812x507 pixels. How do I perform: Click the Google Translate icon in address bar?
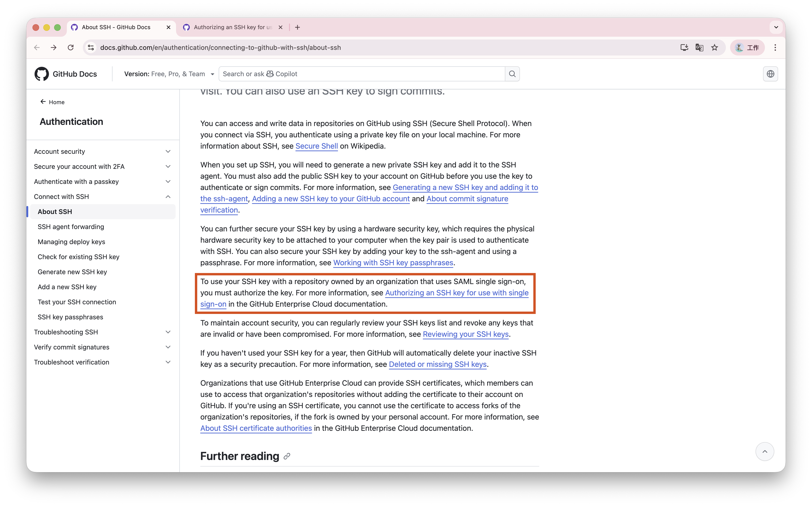tap(699, 48)
